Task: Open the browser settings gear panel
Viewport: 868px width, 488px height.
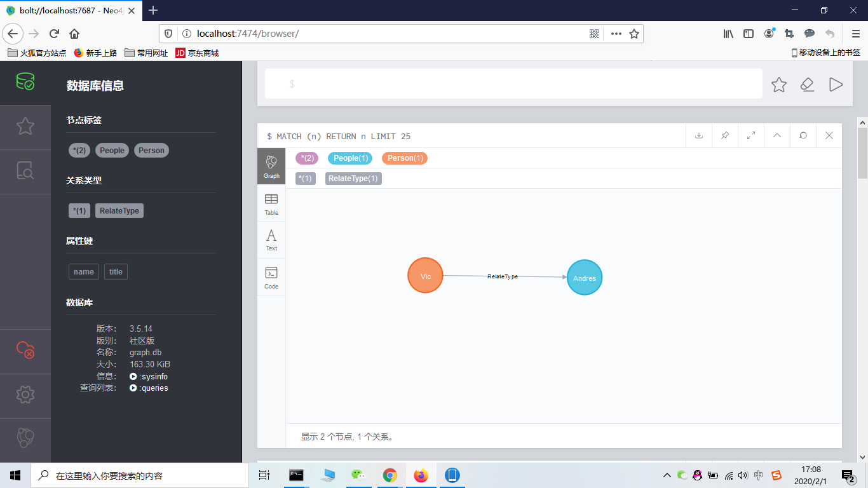Action: pos(25,395)
